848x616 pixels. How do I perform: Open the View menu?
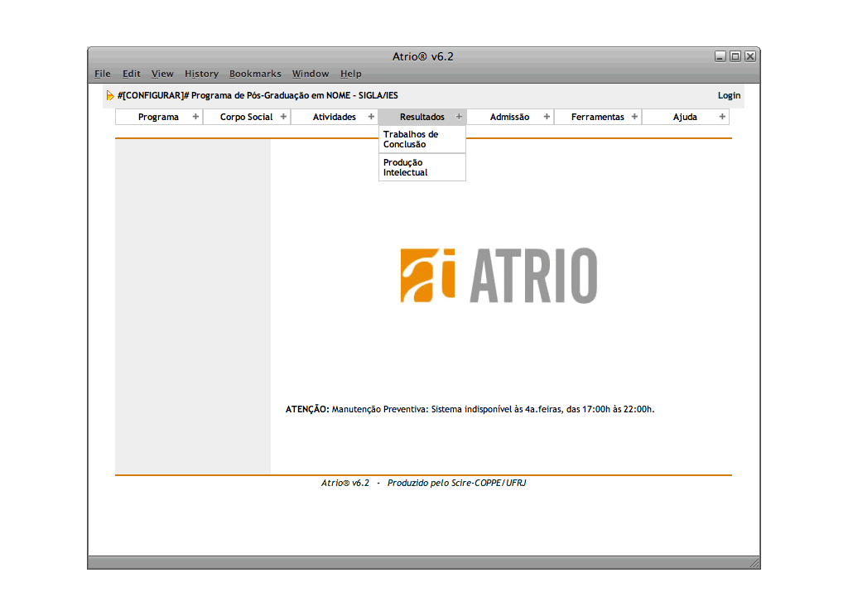click(x=162, y=74)
